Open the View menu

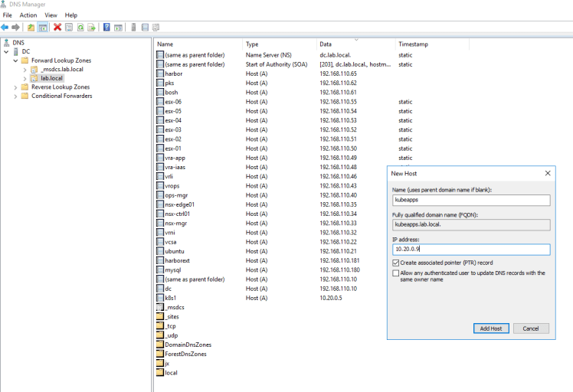click(51, 15)
